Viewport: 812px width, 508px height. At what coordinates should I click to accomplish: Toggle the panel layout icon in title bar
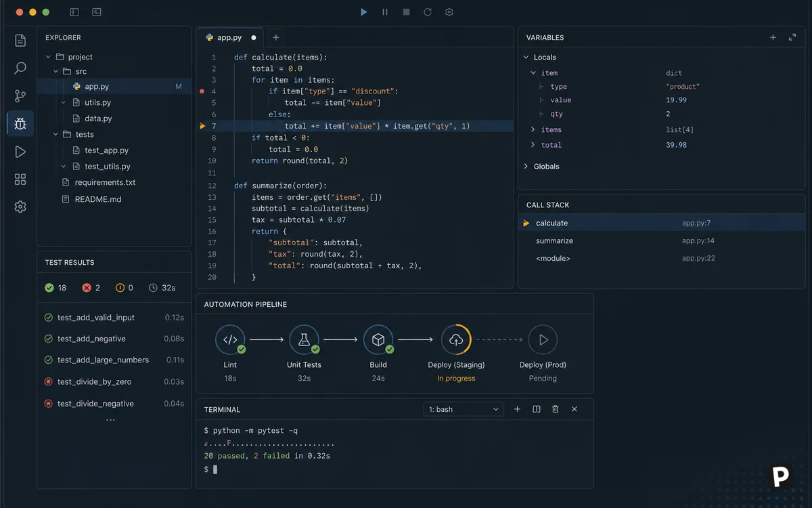97,12
